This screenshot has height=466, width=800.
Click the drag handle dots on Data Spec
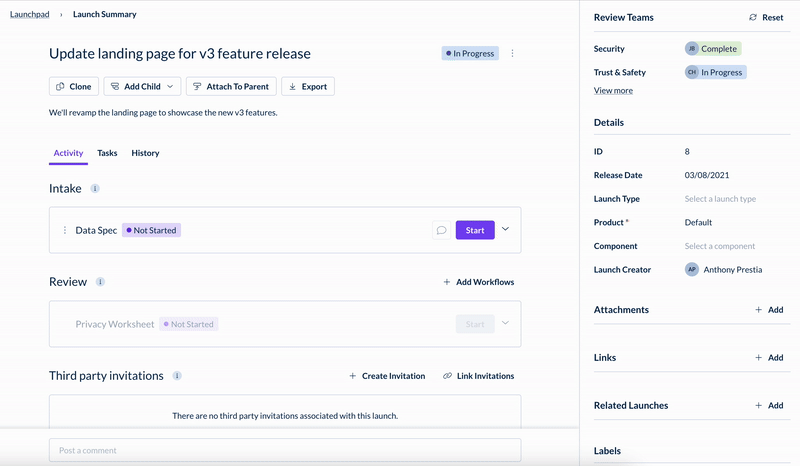(65, 230)
